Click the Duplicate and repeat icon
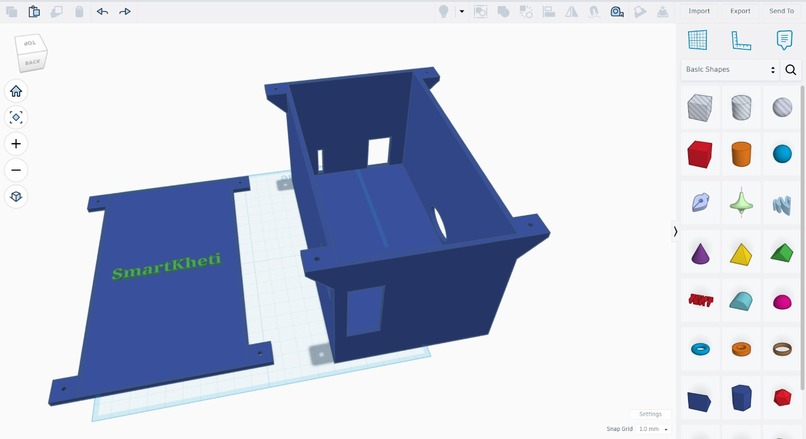 [57, 11]
